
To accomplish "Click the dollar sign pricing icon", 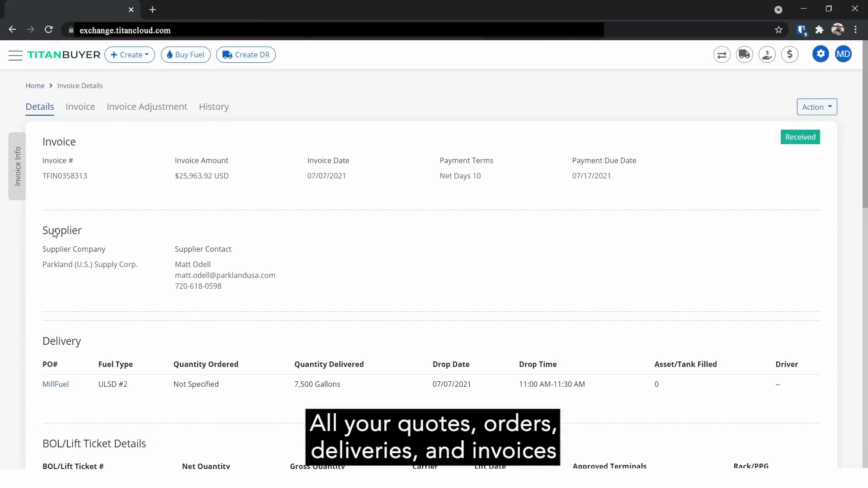I will (x=790, y=54).
